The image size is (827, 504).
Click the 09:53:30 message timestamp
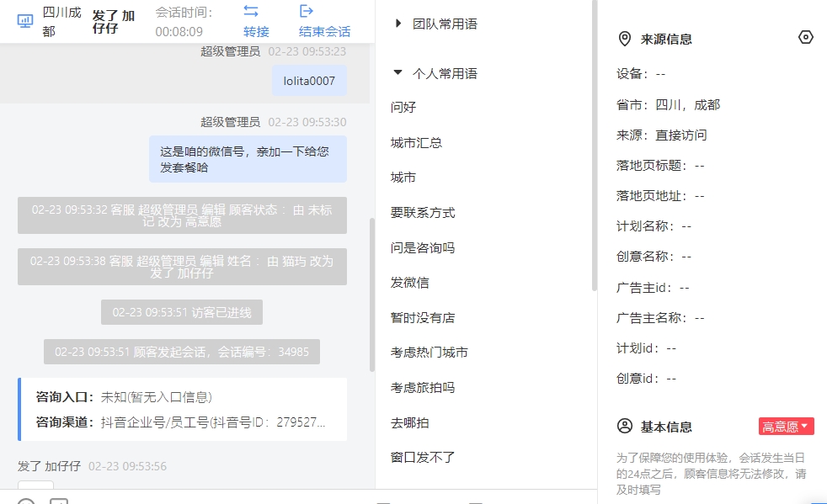(307, 122)
